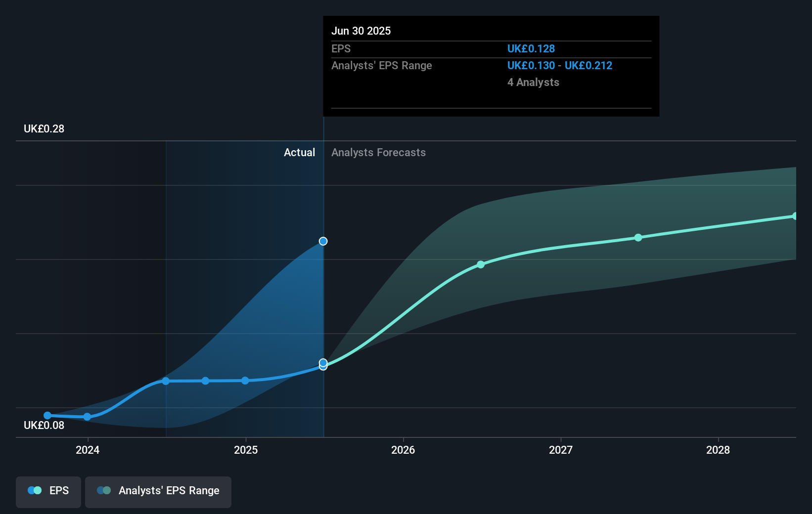Switch to the Actual section label
The height and width of the screenshot is (514, 812).
click(299, 152)
